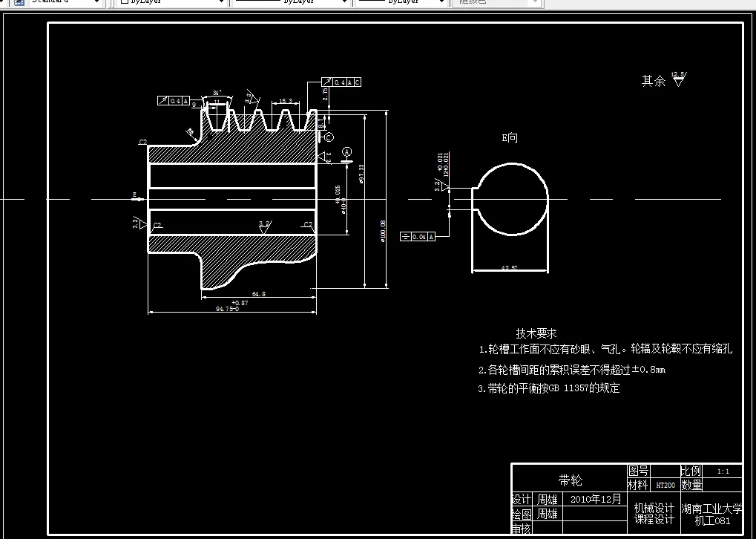Click the date 2010年12月
Screen dimensions: 756x539
click(x=596, y=499)
